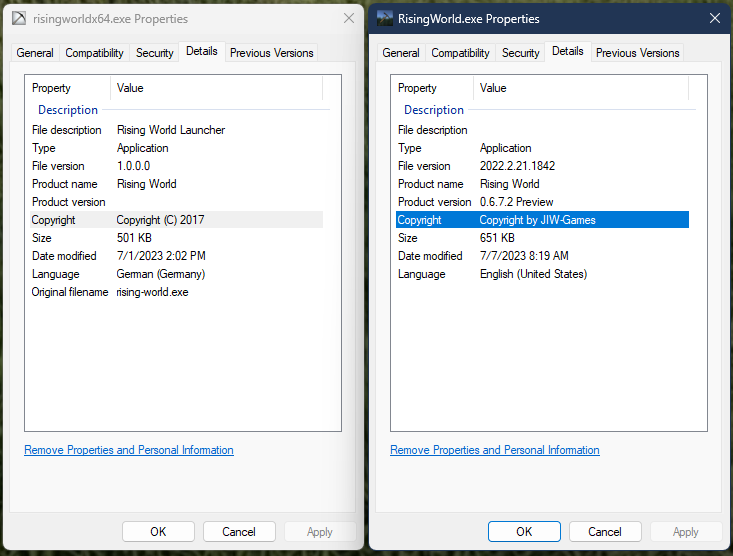Click Remove Properties link in RisingWorld.exe window

[x=495, y=450]
